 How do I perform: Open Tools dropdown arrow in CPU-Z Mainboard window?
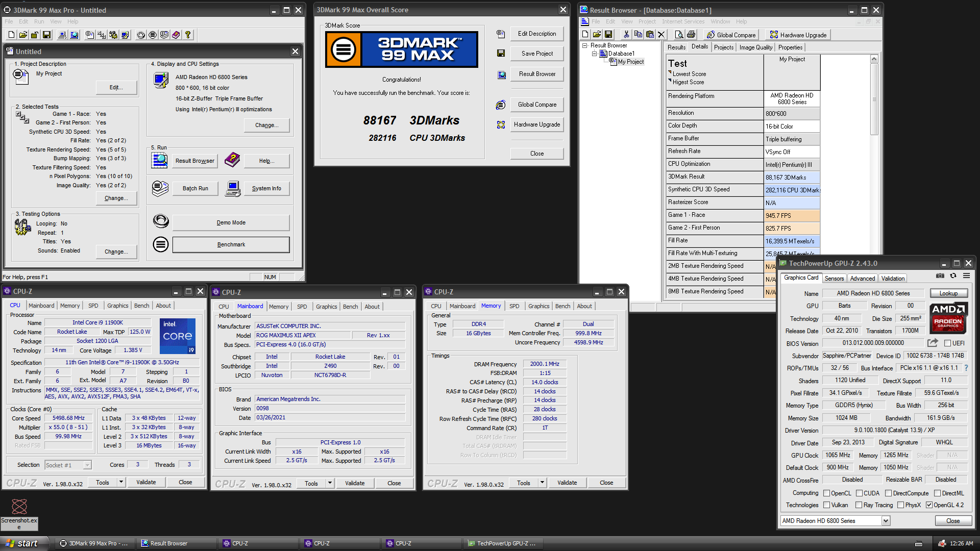(x=330, y=483)
